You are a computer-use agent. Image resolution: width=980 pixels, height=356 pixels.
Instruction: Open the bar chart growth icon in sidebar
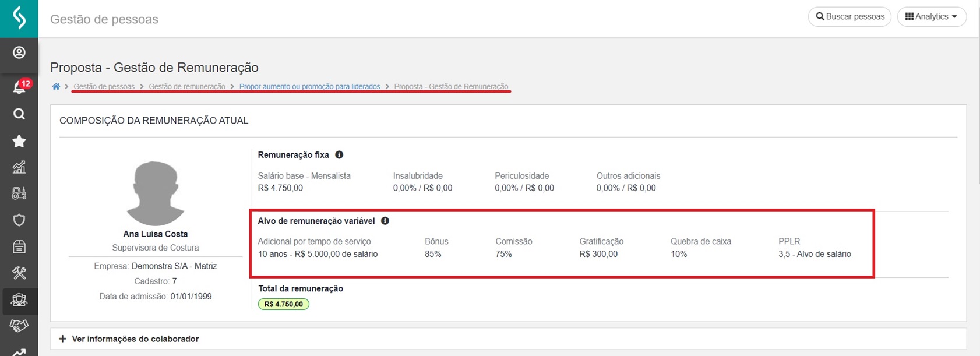click(x=19, y=168)
